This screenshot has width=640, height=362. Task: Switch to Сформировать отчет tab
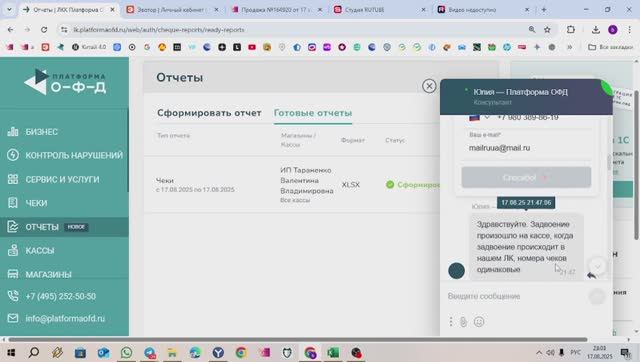[209, 113]
